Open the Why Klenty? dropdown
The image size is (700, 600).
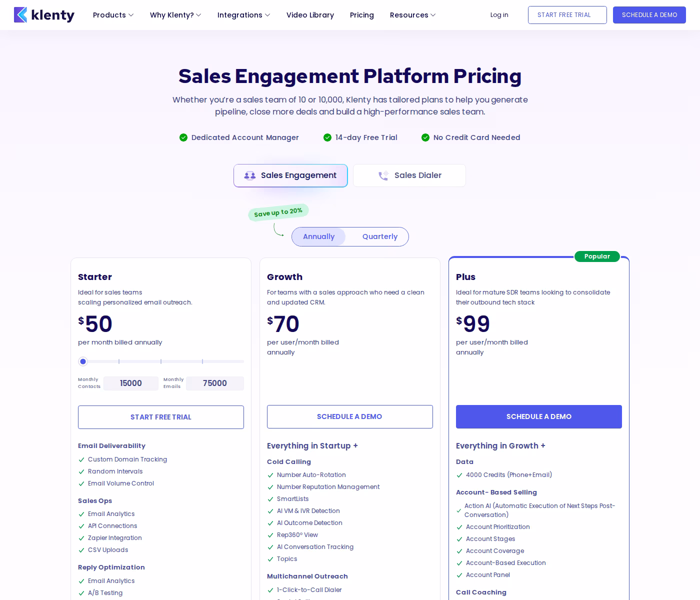175,15
